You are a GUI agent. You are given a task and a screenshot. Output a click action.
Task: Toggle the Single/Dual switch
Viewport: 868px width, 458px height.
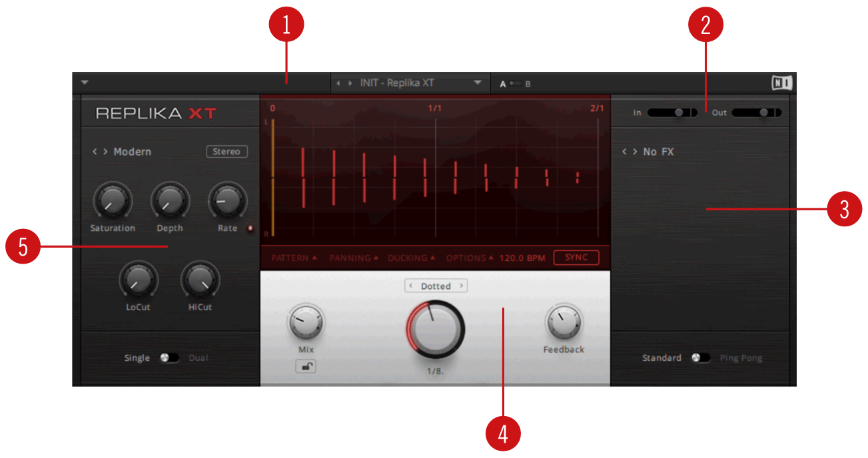coord(169,358)
